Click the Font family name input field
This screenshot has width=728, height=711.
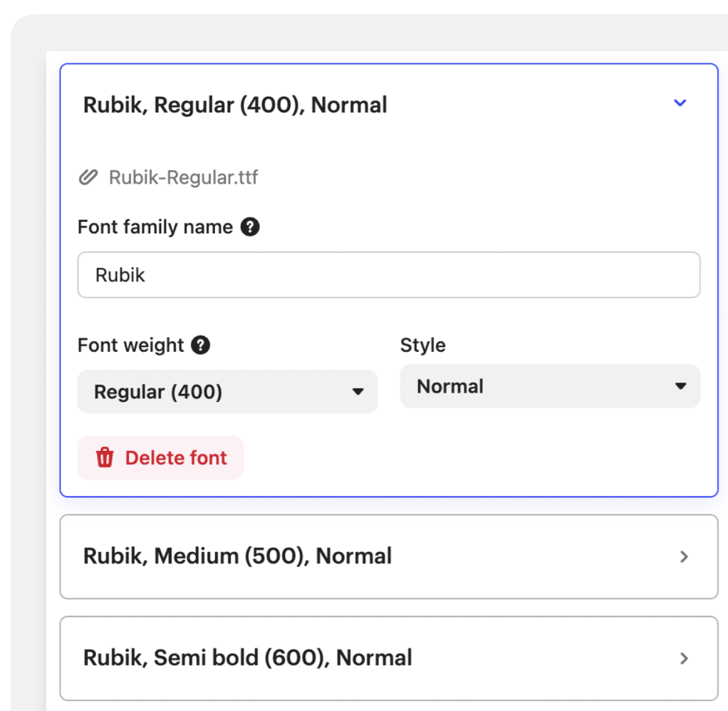[388, 275]
